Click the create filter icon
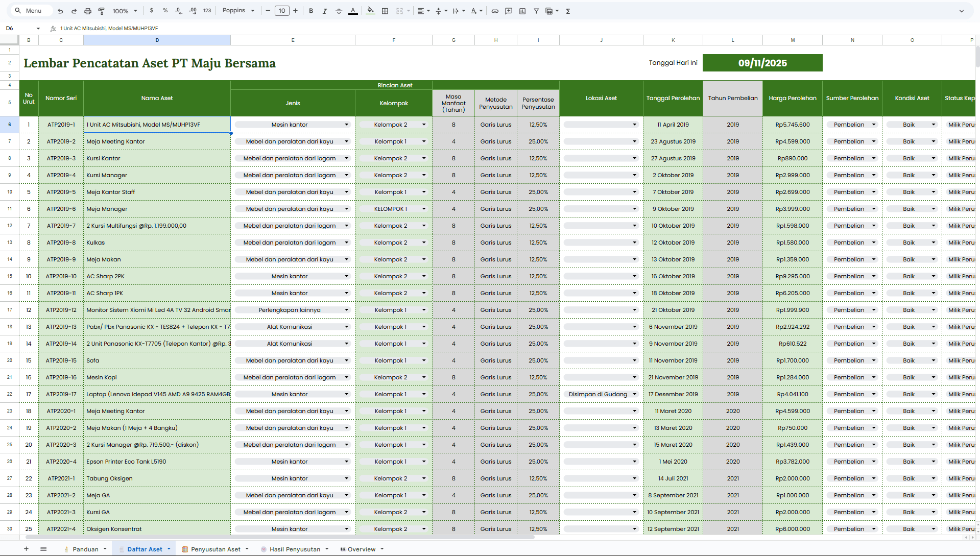The width and height of the screenshot is (980, 556). [536, 11]
